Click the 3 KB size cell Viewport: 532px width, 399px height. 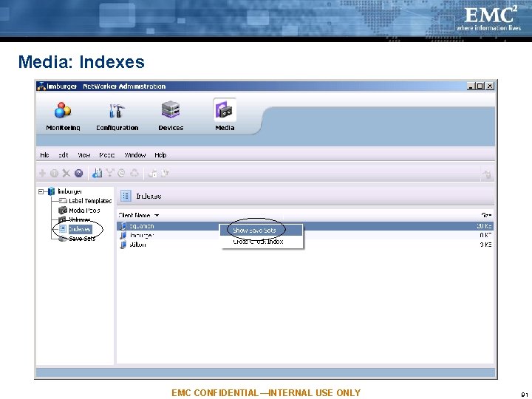click(x=486, y=245)
